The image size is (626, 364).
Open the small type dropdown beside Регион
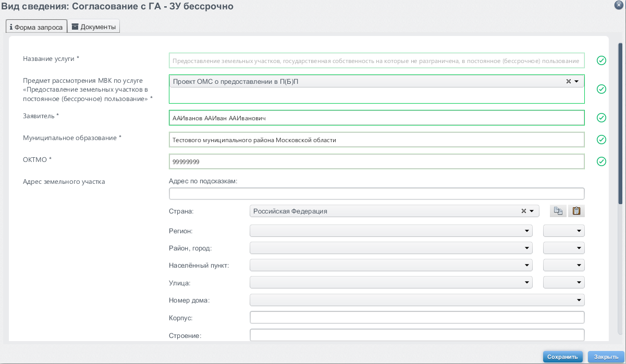[564, 231]
